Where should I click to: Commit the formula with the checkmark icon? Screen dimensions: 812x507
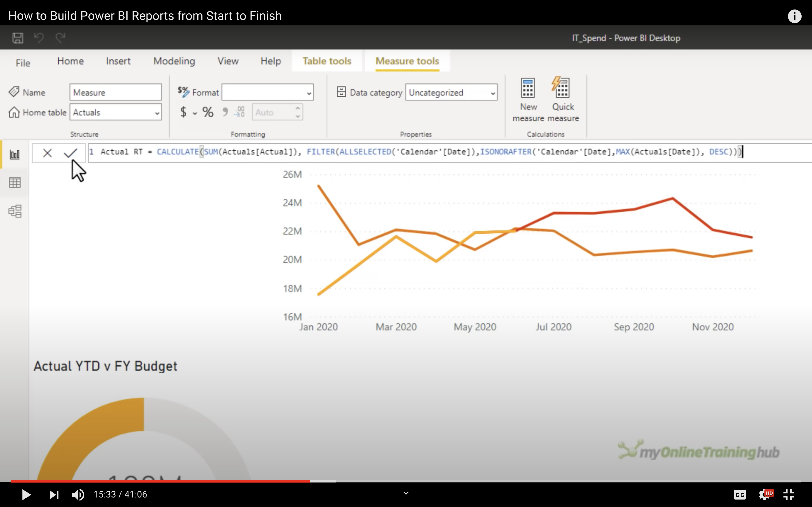[x=70, y=153]
